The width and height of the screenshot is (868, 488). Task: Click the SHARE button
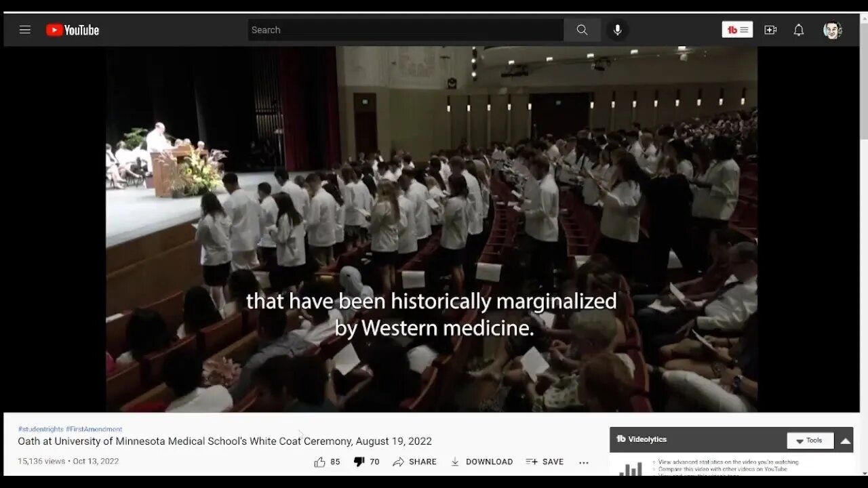point(414,462)
